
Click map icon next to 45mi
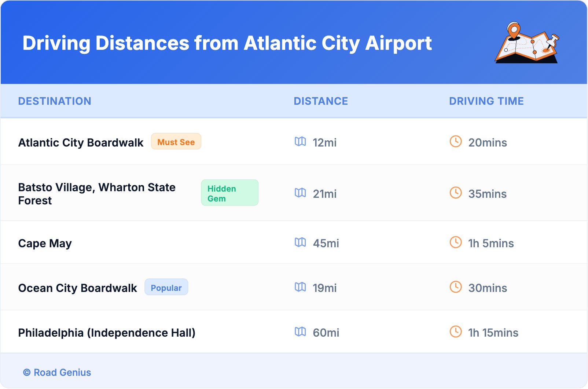[300, 242]
